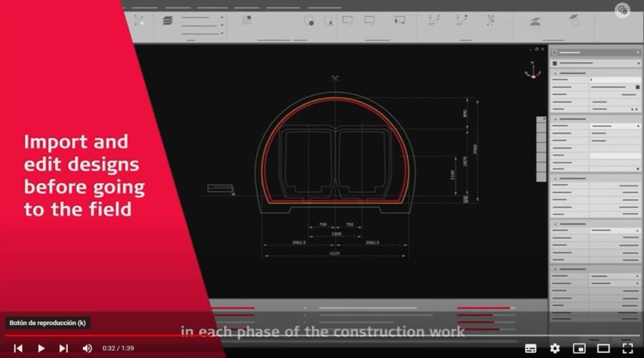Enter fullscreen mode
The width and height of the screenshot is (644, 358).
pos(628,349)
